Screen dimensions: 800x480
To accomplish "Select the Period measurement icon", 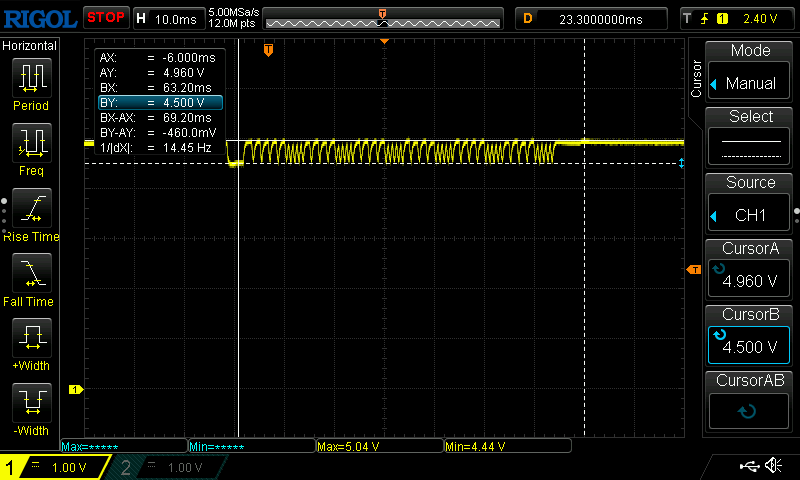I will click(x=32, y=78).
